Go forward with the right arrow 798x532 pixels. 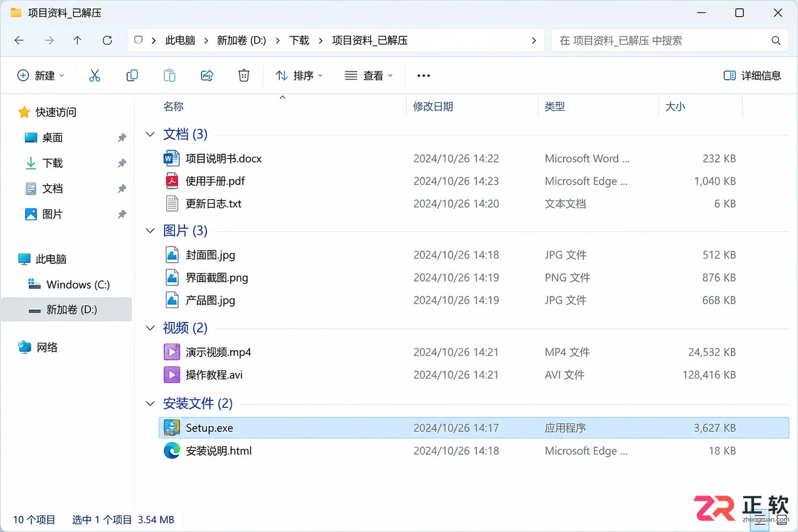point(49,40)
